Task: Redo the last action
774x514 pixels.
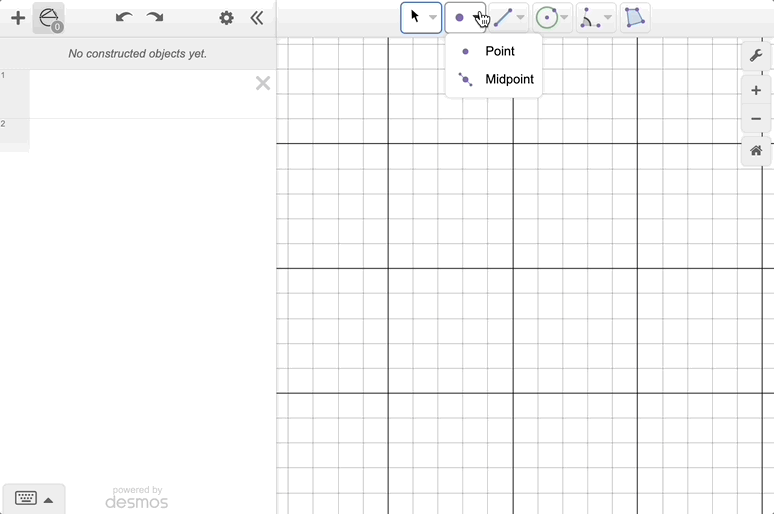Action: (x=155, y=18)
